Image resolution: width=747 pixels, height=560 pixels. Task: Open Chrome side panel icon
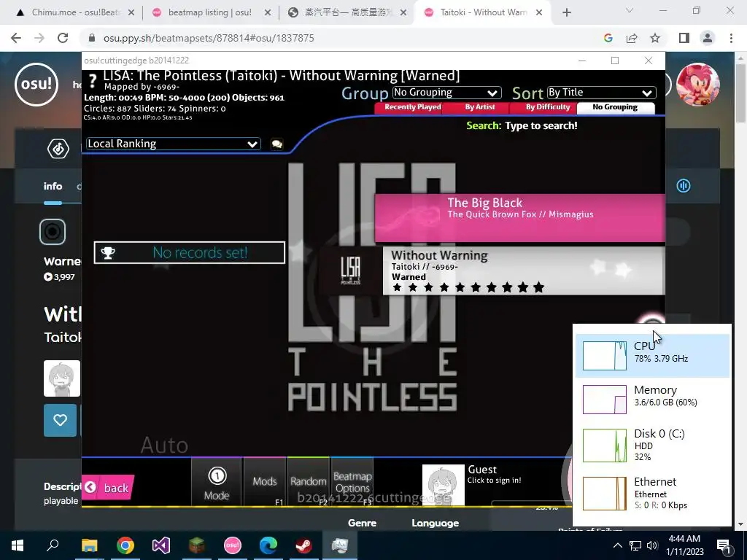(x=684, y=38)
